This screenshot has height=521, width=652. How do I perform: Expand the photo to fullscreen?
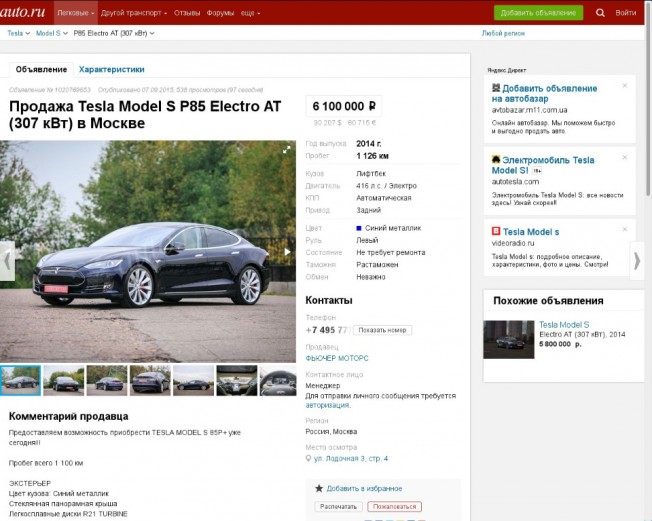286,150
